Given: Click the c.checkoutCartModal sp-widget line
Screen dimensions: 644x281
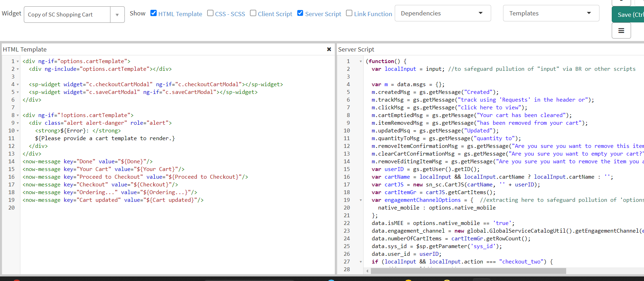Looking at the screenshot, I should 156,84.
